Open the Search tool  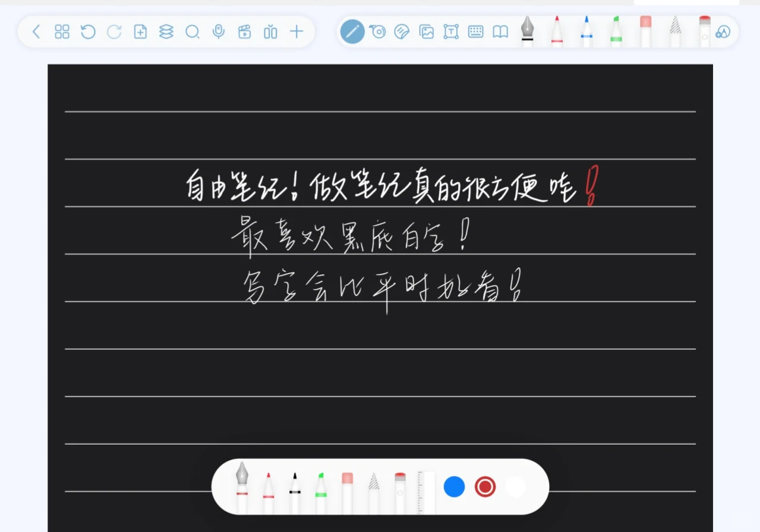[193, 33]
